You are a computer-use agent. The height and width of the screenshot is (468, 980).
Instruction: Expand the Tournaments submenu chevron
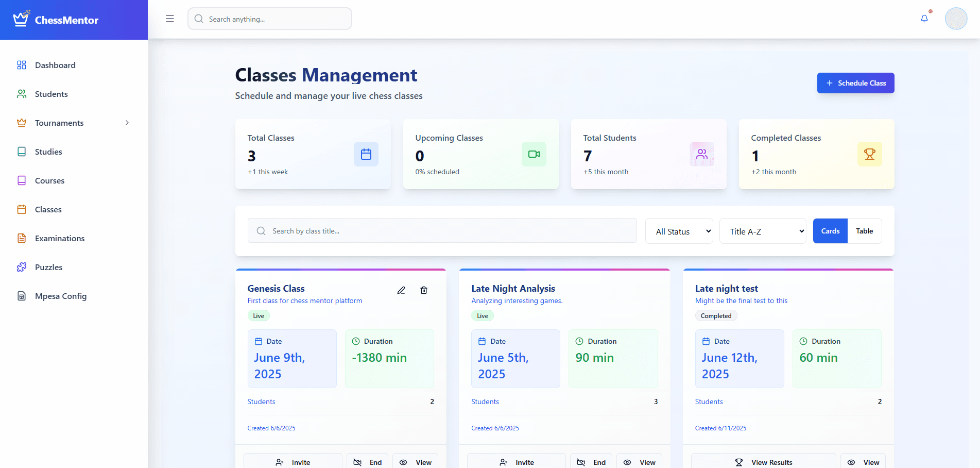point(127,123)
